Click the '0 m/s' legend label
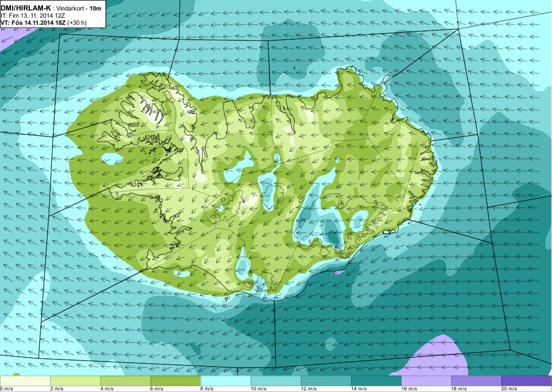Image resolution: width=552 pixels, height=392 pixels. 6,389
